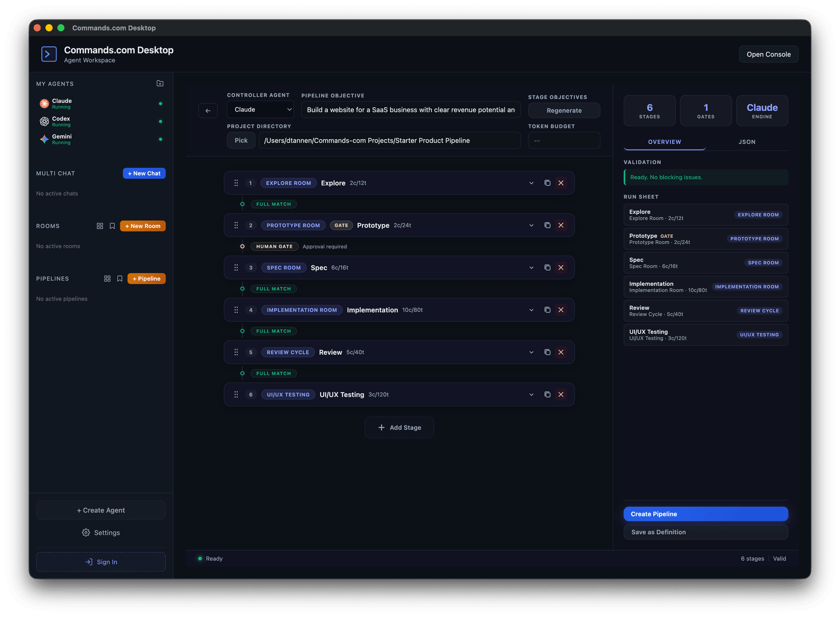Open the Controller Agent dropdown
This screenshot has height=617, width=840.
tap(260, 109)
